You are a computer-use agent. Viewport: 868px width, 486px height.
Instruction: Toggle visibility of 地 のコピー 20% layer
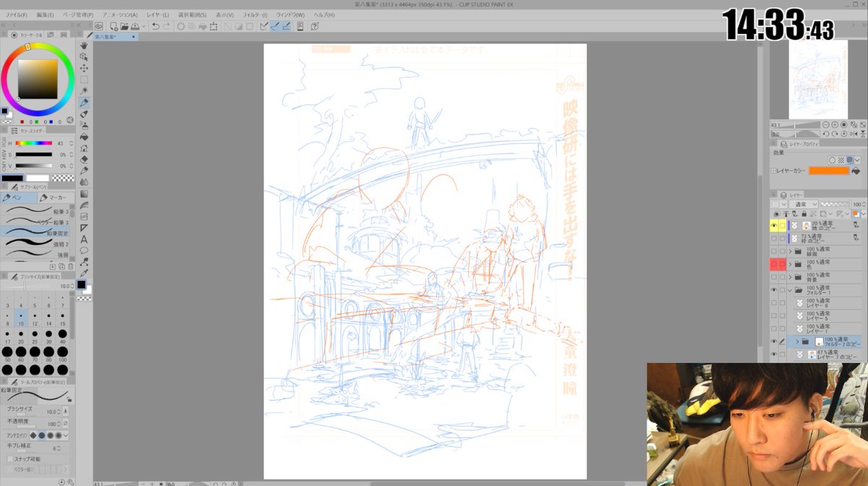[775, 226]
